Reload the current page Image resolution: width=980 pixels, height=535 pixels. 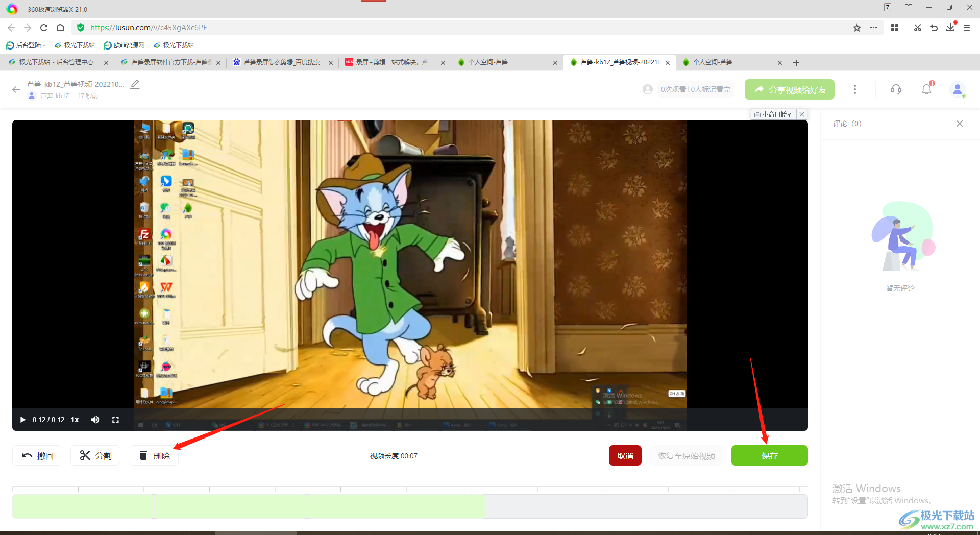tap(44, 28)
